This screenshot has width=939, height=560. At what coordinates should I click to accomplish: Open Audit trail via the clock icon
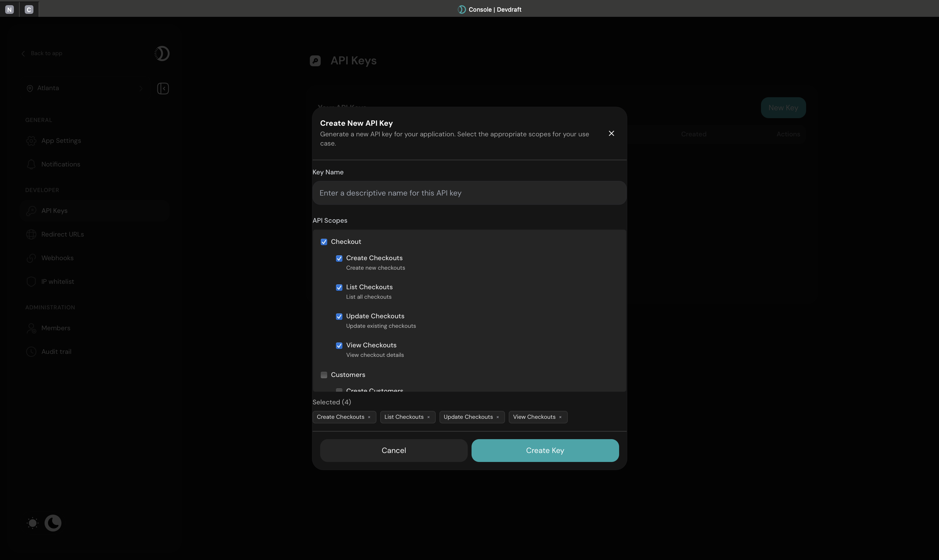31,351
